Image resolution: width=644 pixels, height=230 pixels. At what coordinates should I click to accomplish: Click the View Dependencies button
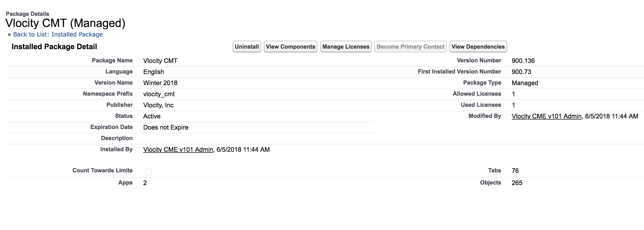pyautogui.click(x=478, y=46)
